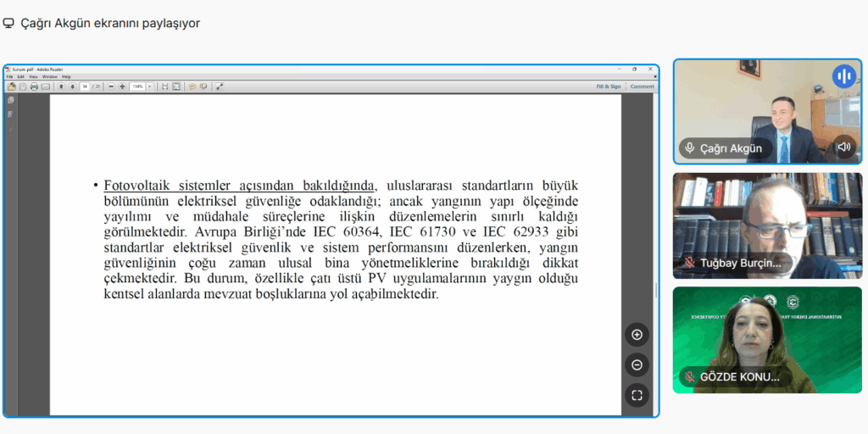Viewport: 868px width, 434px height.
Task: Click the minus zoom out toolbar button
Action: 111,86
